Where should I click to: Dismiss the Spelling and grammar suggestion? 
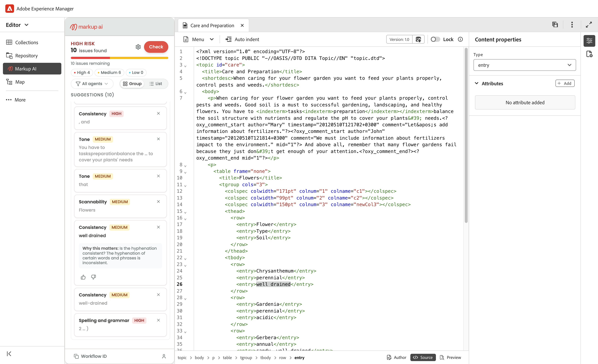coord(158,320)
